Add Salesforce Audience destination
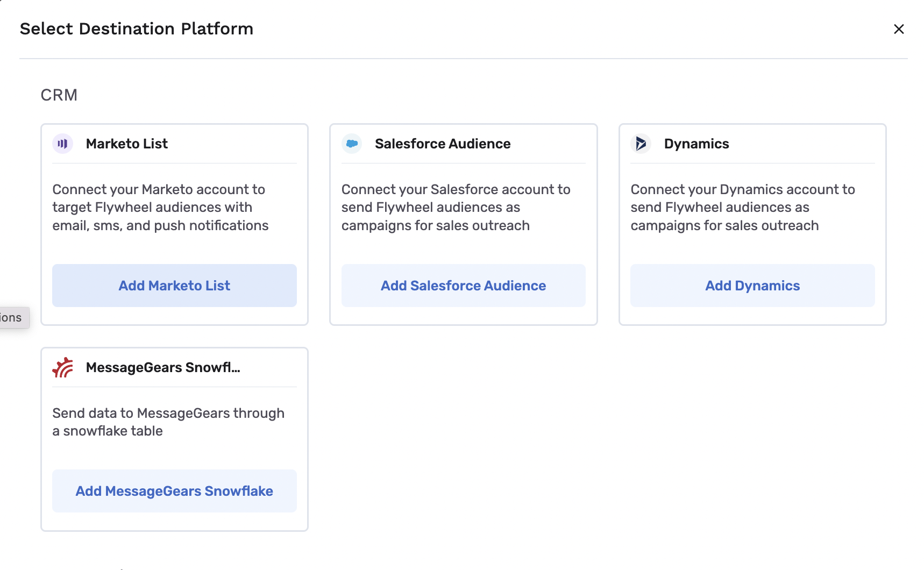The image size is (924, 570). tap(464, 286)
